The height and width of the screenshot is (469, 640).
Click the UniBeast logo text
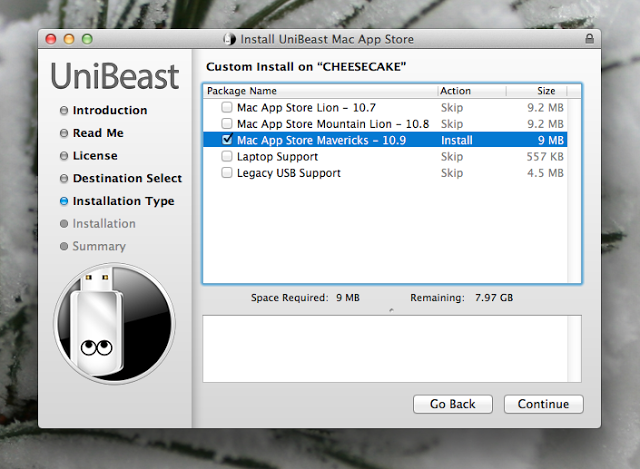115,76
